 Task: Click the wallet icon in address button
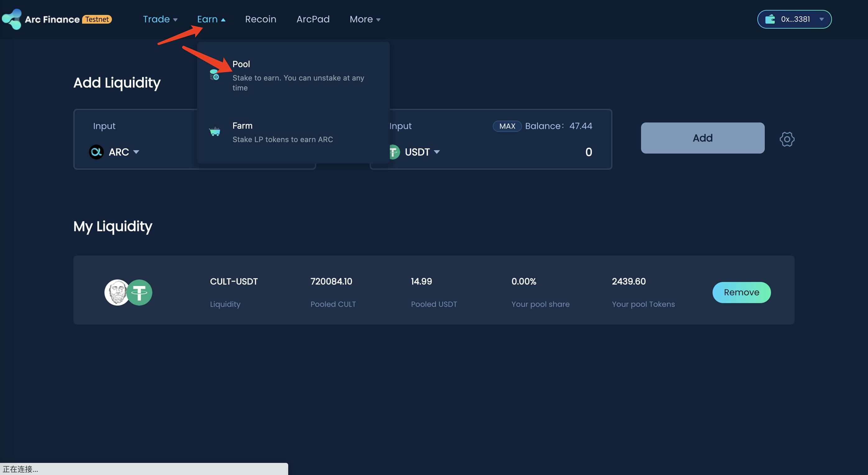(x=770, y=19)
